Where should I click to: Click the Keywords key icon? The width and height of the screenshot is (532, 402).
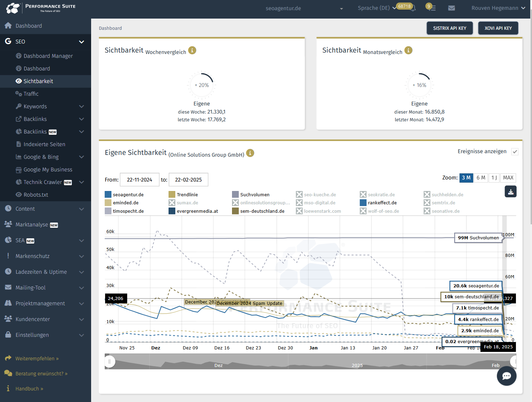pos(19,106)
